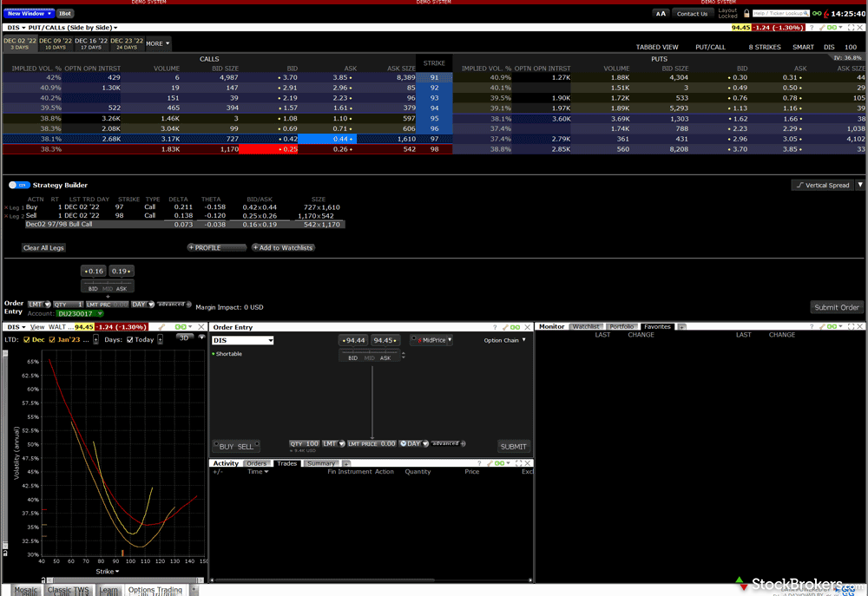Open the Vertical Spread strategy dropdown
Screen dimensions: 868x596
click(860, 185)
